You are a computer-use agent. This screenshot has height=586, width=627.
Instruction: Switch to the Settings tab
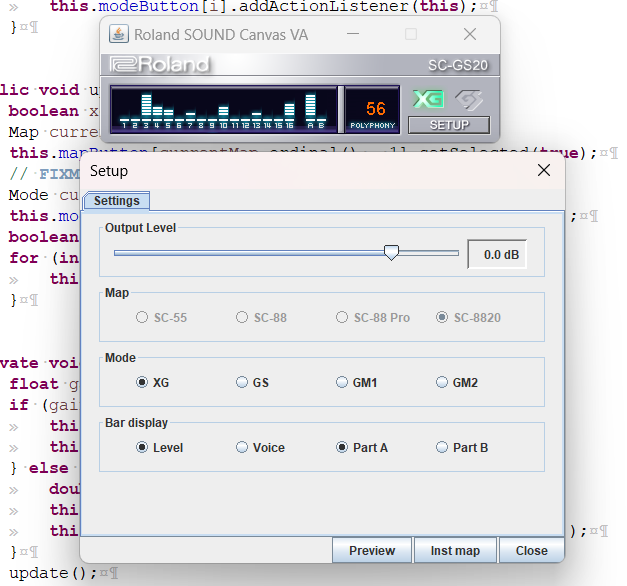pos(116,200)
